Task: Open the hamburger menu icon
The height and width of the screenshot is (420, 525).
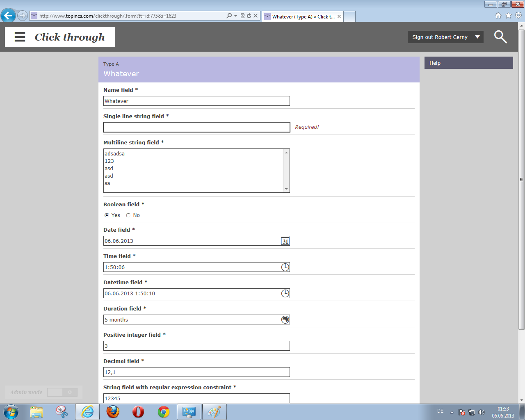Action: [x=20, y=37]
